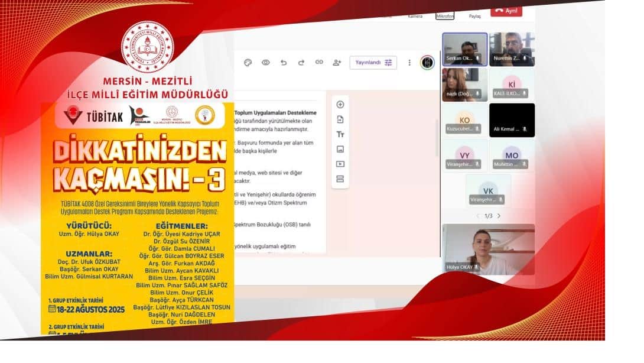Click the preview eye icon
The height and width of the screenshot is (363, 644).
coord(266,63)
